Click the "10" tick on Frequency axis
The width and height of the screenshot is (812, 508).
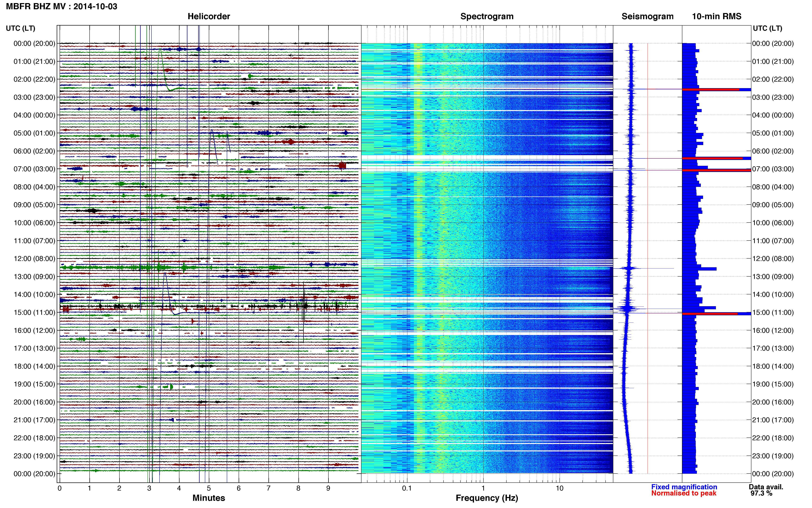click(559, 488)
